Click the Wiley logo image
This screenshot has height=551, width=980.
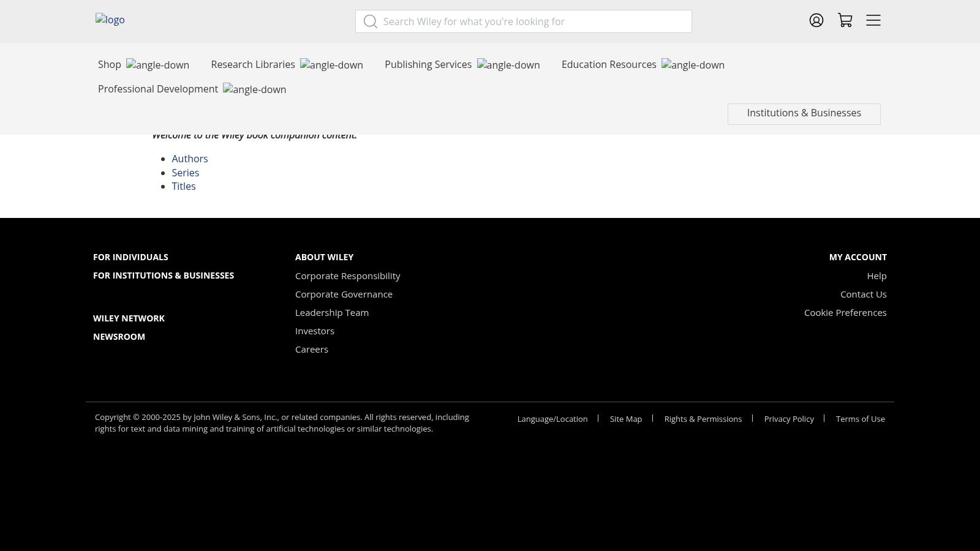(x=110, y=20)
